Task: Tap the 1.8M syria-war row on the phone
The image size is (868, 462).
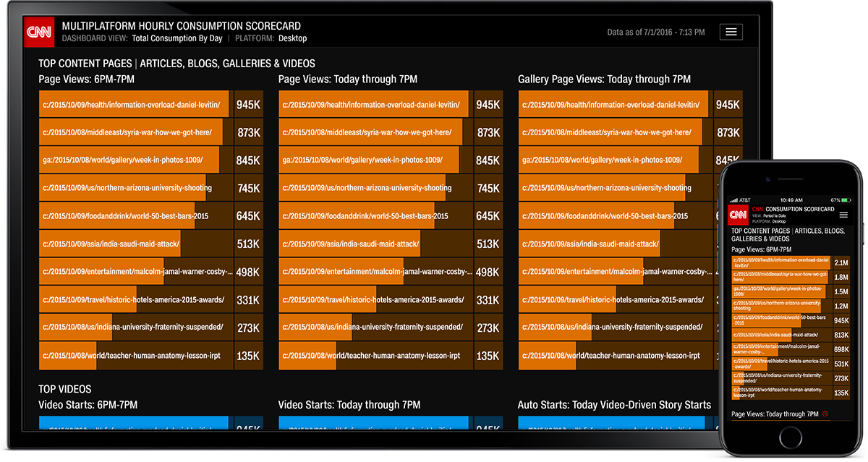Action: (x=791, y=277)
